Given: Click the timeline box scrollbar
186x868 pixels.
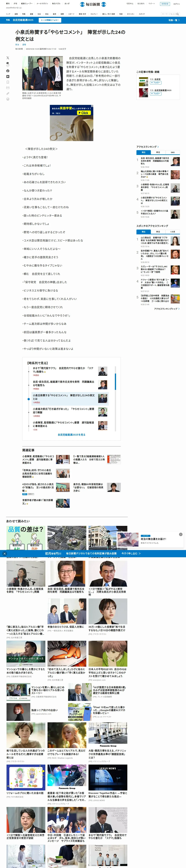Looking at the screenshot, I should pos(115,382).
